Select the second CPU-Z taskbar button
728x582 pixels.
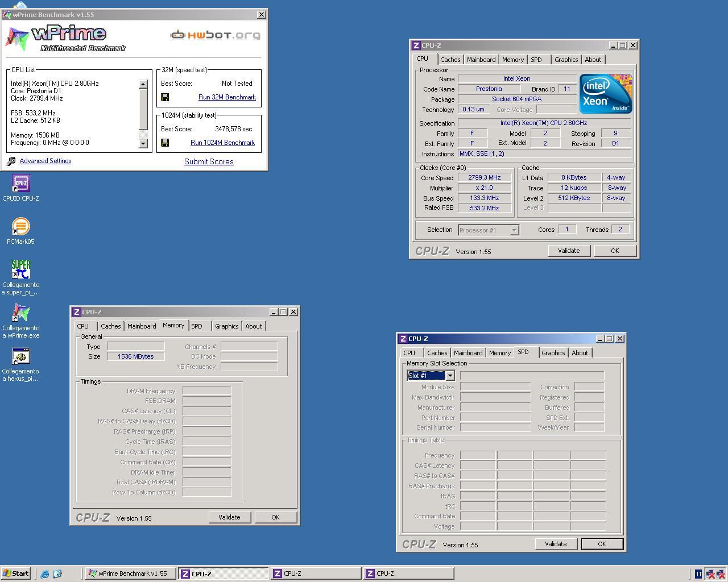click(x=316, y=573)
